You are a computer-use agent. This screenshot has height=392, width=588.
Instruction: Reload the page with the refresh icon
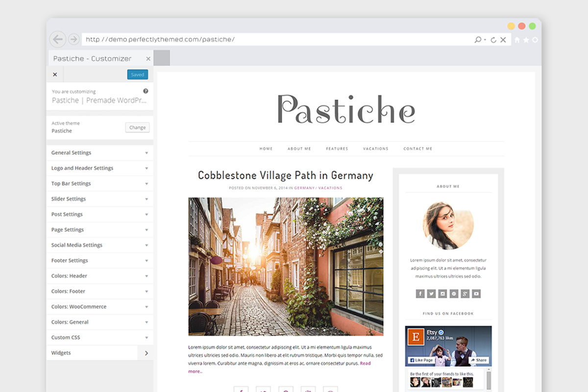point(493,40)
